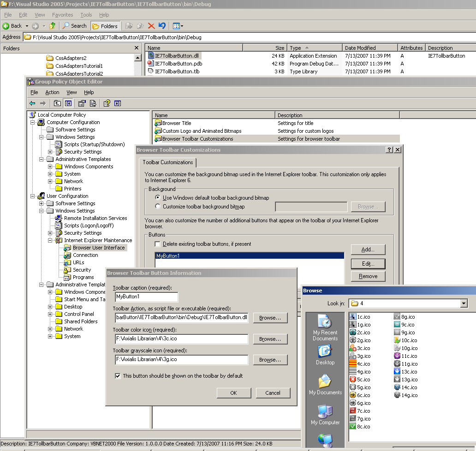Click the Undo icon in the Explorer toolbar

pos(162,26)
